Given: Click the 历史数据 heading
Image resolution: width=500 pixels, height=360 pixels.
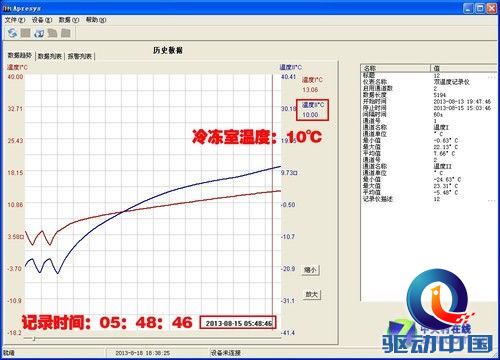Looking at the screenshot, I should 168,50.
